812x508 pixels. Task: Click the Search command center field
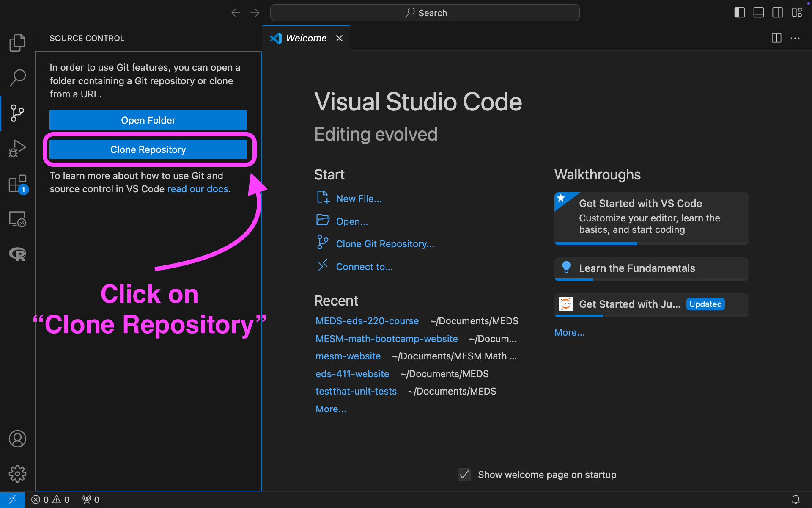point(425,13)
